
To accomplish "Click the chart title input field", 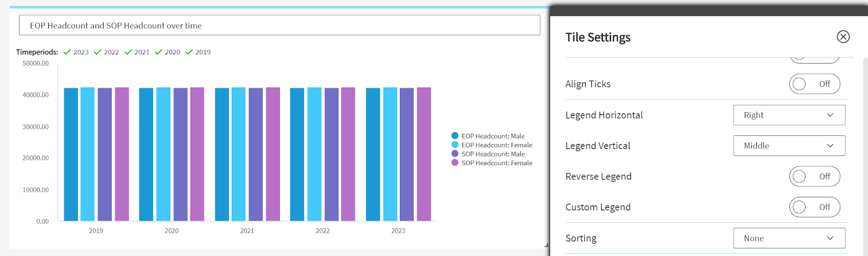I will [x=279, y=26].
